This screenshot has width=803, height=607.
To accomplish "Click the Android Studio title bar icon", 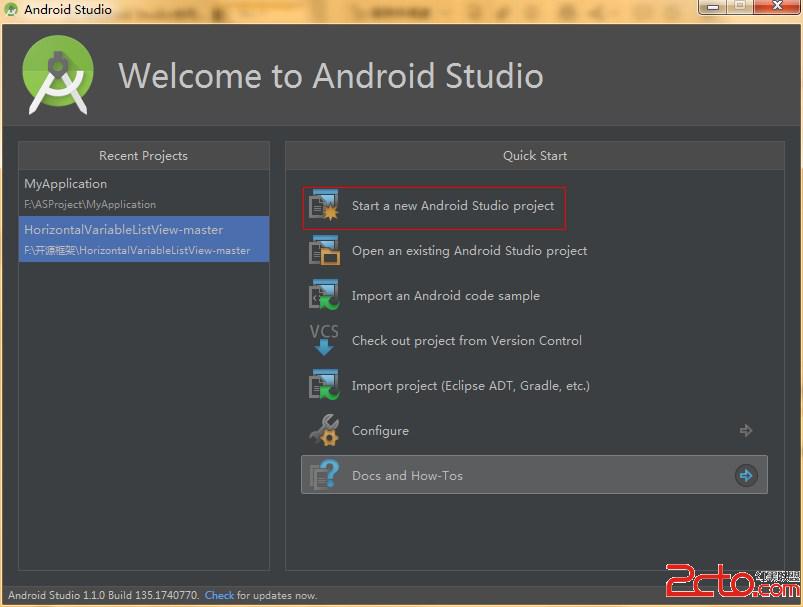I will pos(10,9).
